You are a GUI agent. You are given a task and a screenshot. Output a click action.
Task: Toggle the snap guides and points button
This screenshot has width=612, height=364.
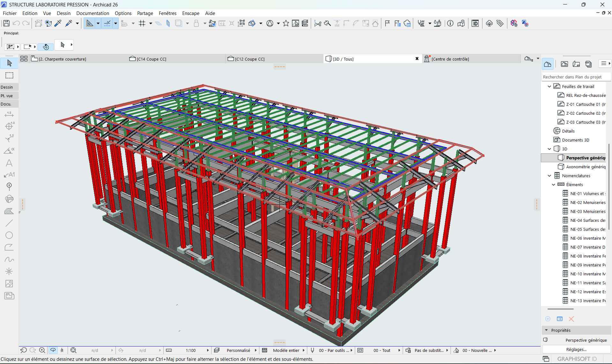(x=107, y=23)
